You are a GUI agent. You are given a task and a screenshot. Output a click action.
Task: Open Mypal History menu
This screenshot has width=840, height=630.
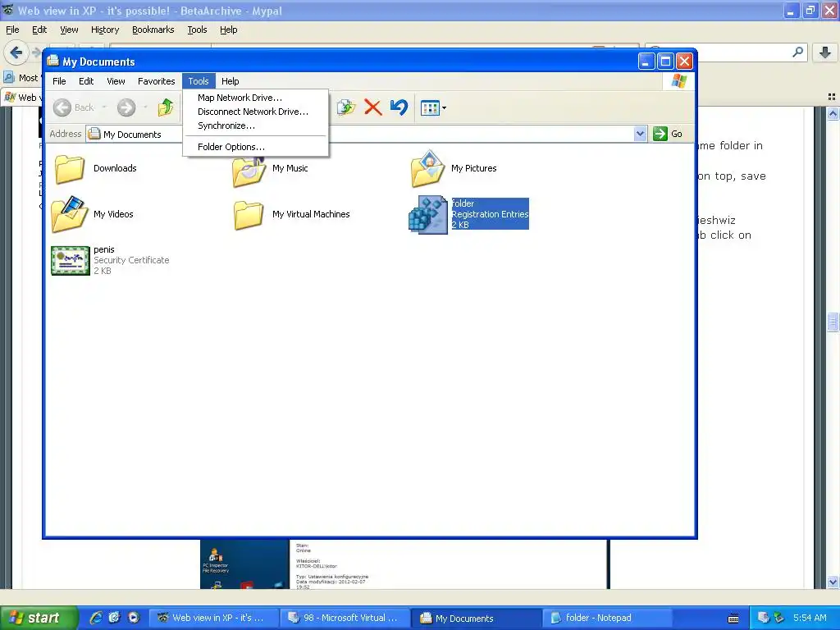click(x=105, y=30)
